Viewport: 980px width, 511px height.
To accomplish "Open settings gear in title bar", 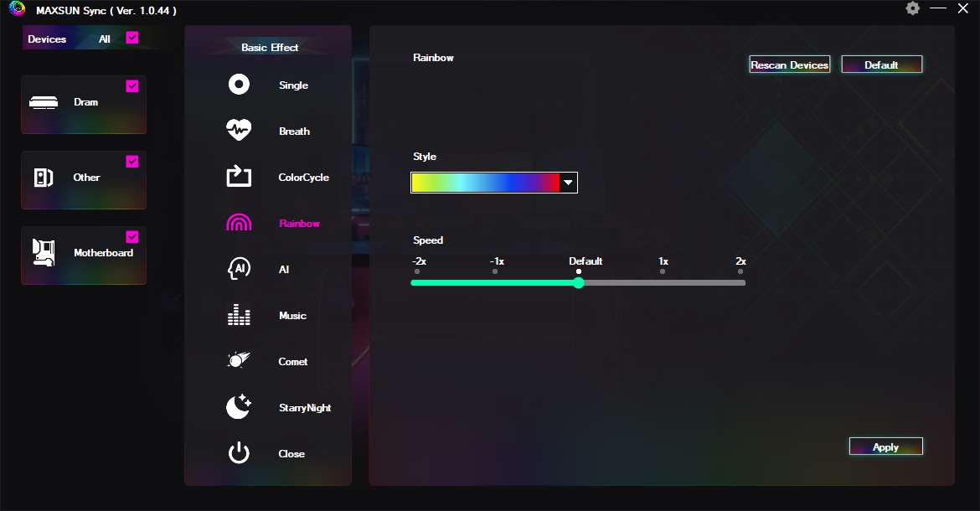I will 912,8.
